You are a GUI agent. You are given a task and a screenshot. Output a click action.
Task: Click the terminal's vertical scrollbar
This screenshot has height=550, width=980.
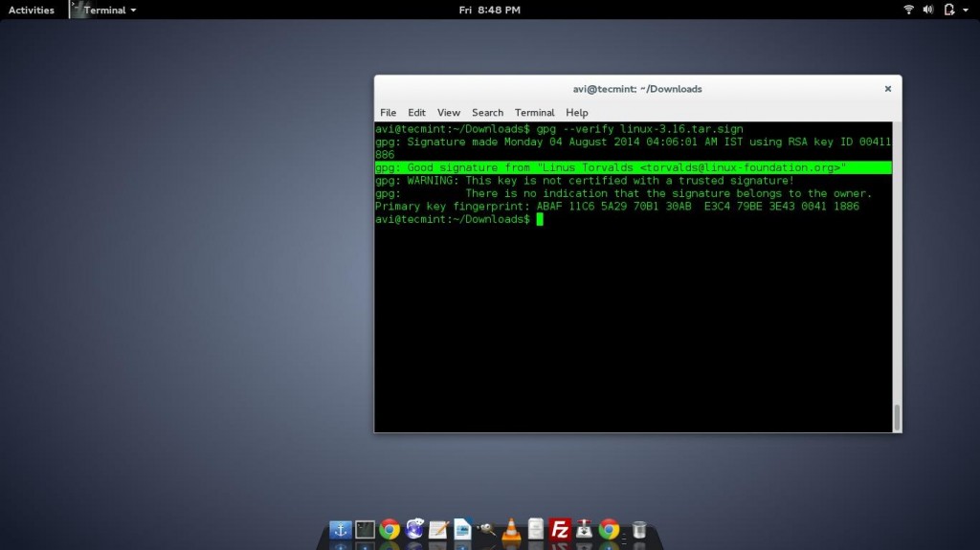[x=897, y=416]
